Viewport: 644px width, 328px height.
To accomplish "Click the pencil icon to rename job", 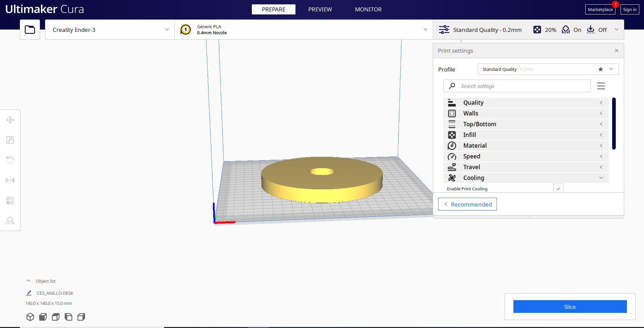I will (29, 293).
